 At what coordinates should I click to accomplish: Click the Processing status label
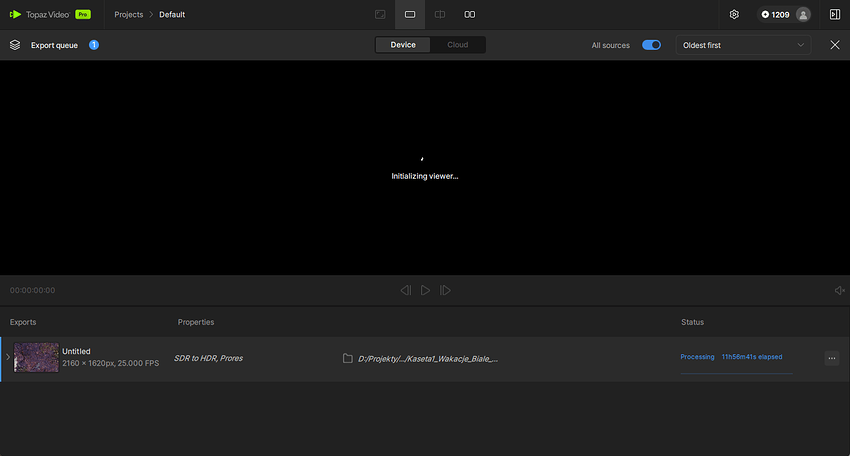[697, 357]
